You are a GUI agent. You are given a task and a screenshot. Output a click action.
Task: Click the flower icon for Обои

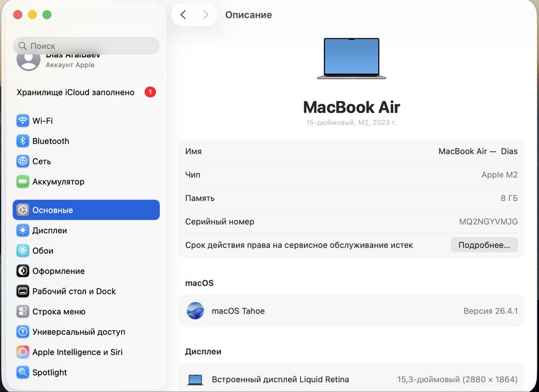tap(22, 250)
